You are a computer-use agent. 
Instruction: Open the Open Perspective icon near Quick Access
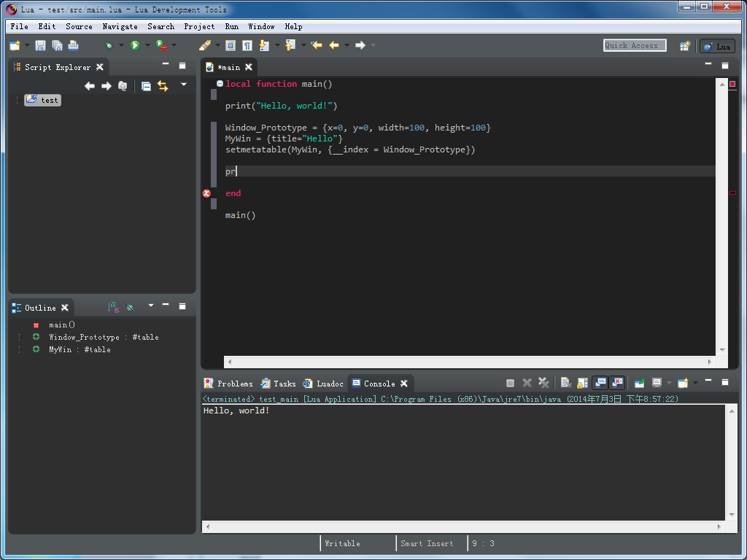[685, 46]
